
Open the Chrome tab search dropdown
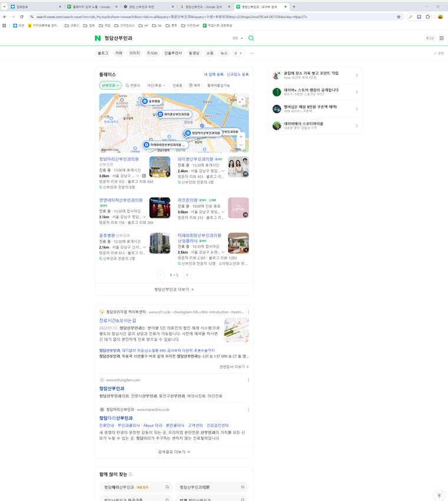coord(4,6)
